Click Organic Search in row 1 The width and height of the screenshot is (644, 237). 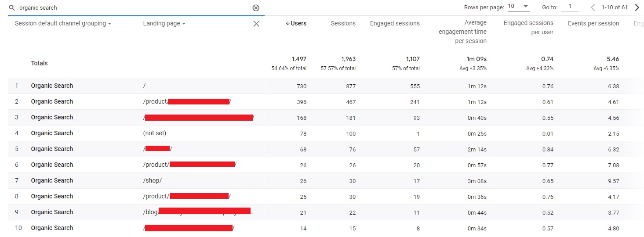52,86
